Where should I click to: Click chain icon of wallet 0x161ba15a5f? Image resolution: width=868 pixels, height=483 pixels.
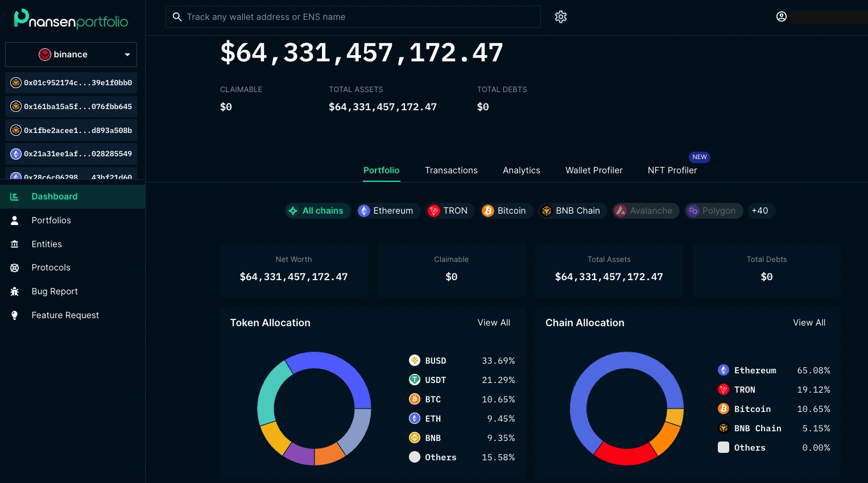[x=16, y=107]
